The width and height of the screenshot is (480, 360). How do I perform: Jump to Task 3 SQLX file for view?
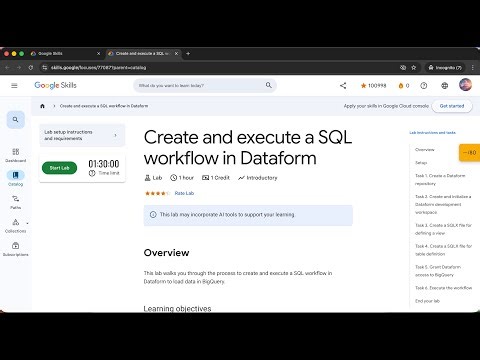[443, 229]
